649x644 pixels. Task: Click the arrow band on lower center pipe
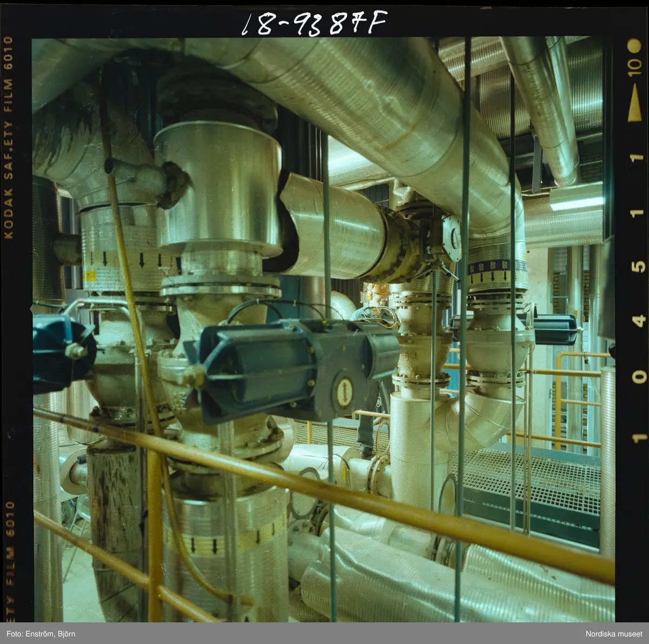click(x=227, y=538)
